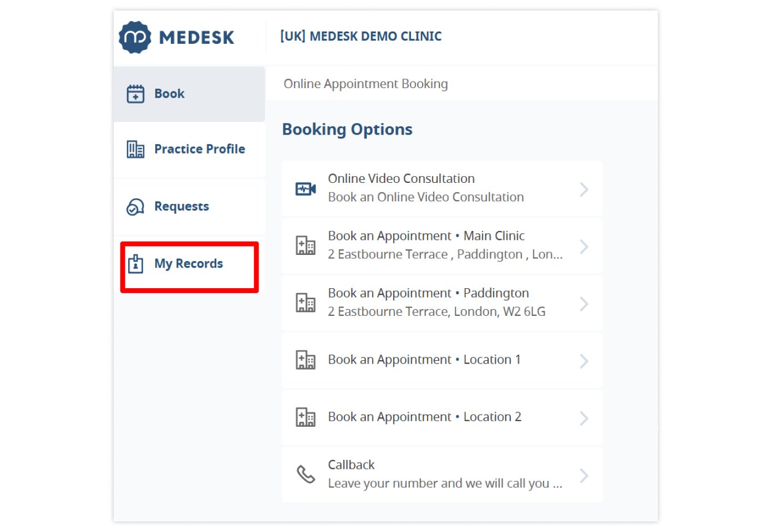Viewport: 771px width, 532px height.
Task: Click the My Records clipboard icon
Action: coord(135,264)
